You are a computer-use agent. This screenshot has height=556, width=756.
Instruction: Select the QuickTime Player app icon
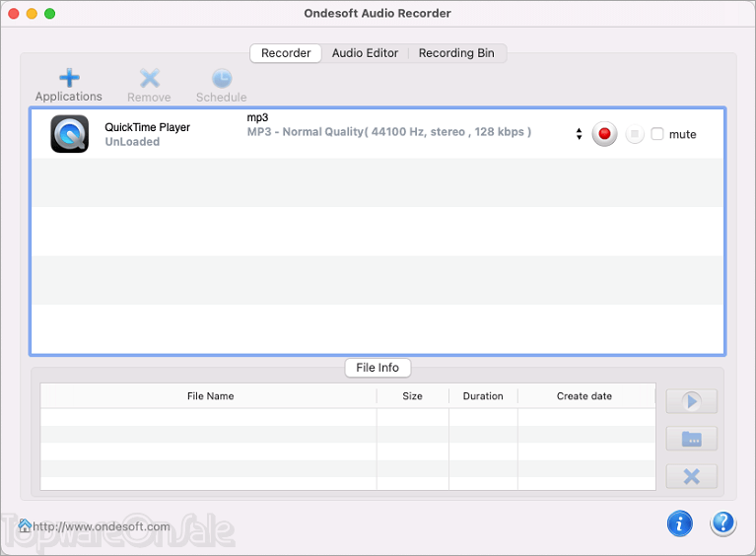coord(70,133)
